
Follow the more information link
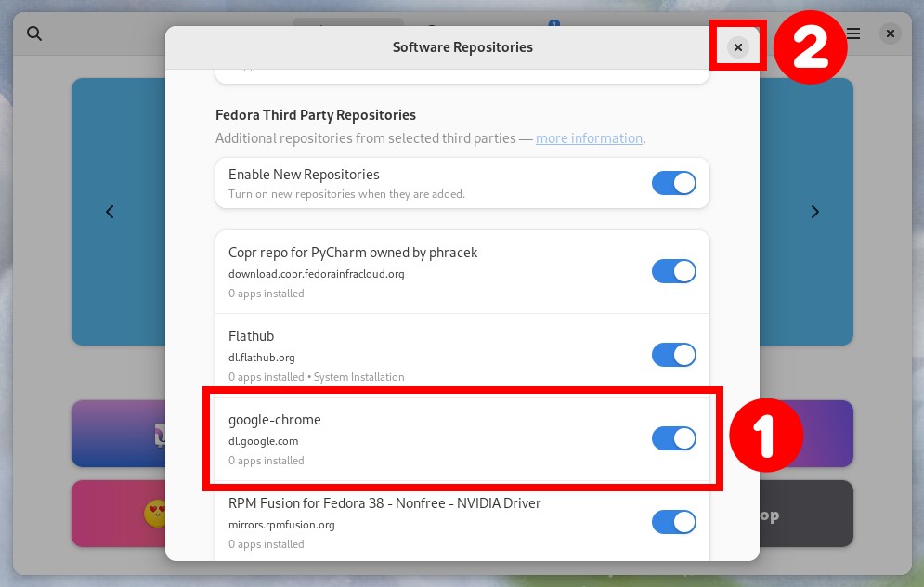click(x=589, y=138)
